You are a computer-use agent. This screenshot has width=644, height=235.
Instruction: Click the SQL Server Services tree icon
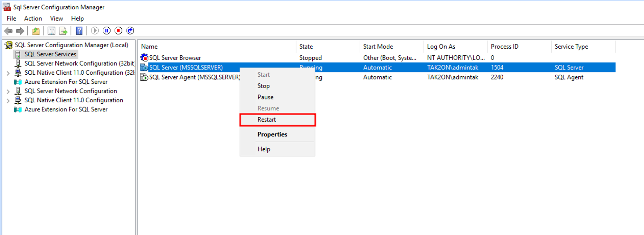(x=18, y=54)
